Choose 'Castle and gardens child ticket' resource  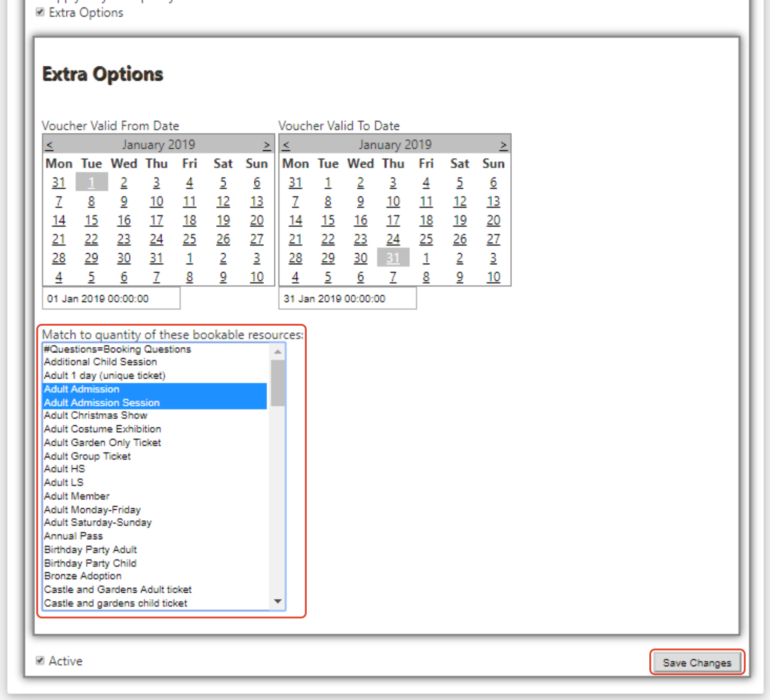click(155, 603)
